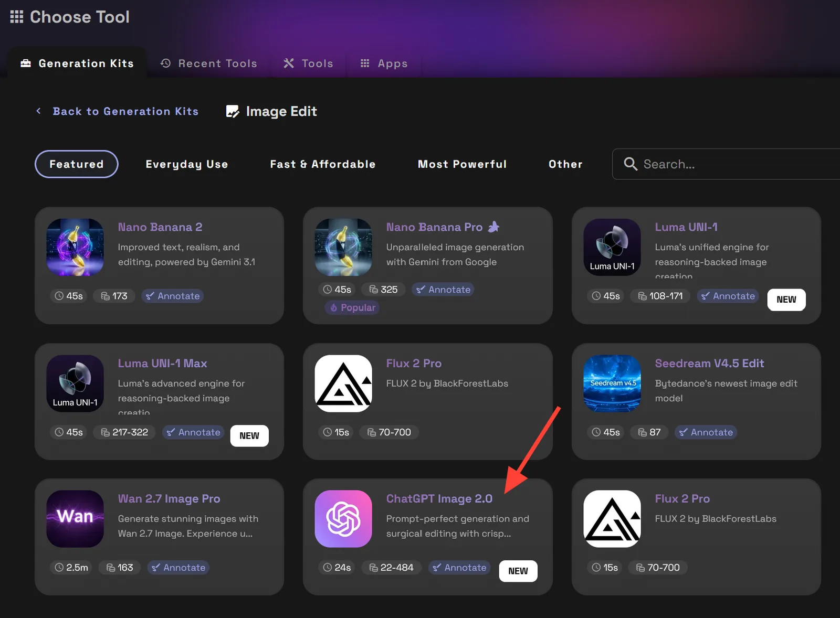Click Annotate on the ChatGPT Image 2.0 card
The image size is (840, 618).
coord(460,568)
